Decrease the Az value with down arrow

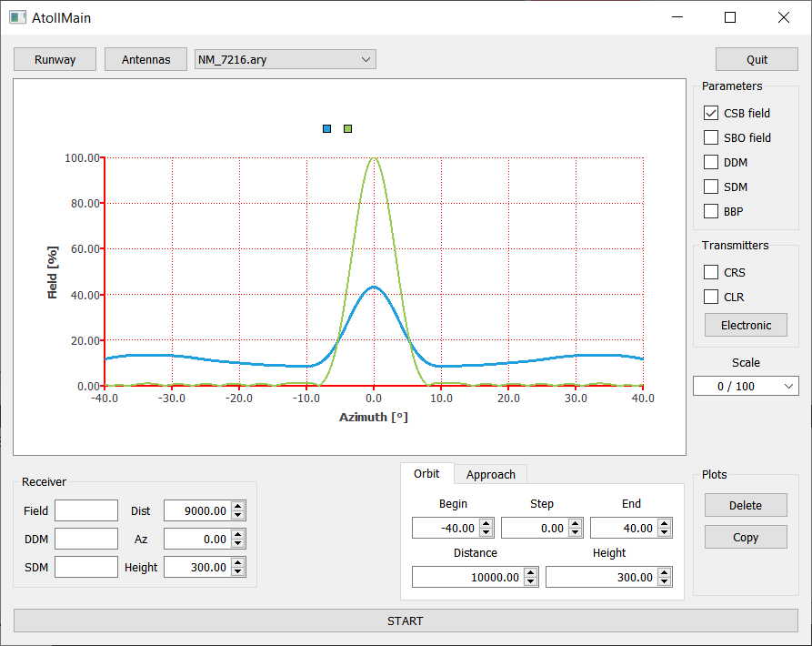tap(238, 544)
